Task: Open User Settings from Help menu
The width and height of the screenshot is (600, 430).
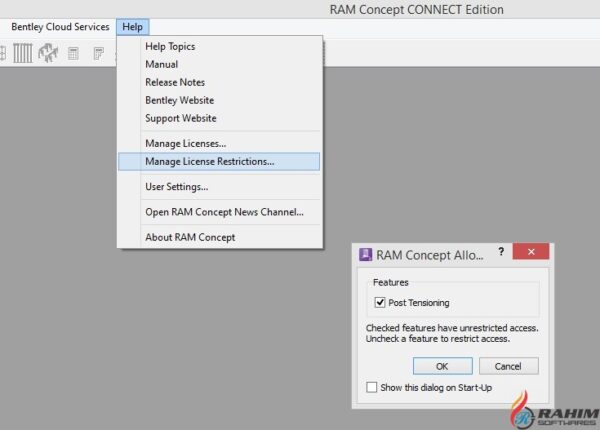Action: (176, 186)
